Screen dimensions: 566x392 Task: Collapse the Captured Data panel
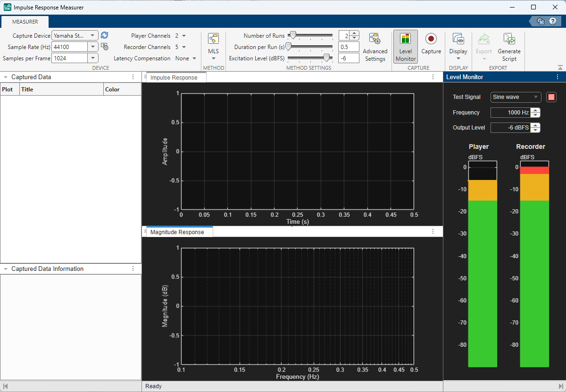(6, 77)
